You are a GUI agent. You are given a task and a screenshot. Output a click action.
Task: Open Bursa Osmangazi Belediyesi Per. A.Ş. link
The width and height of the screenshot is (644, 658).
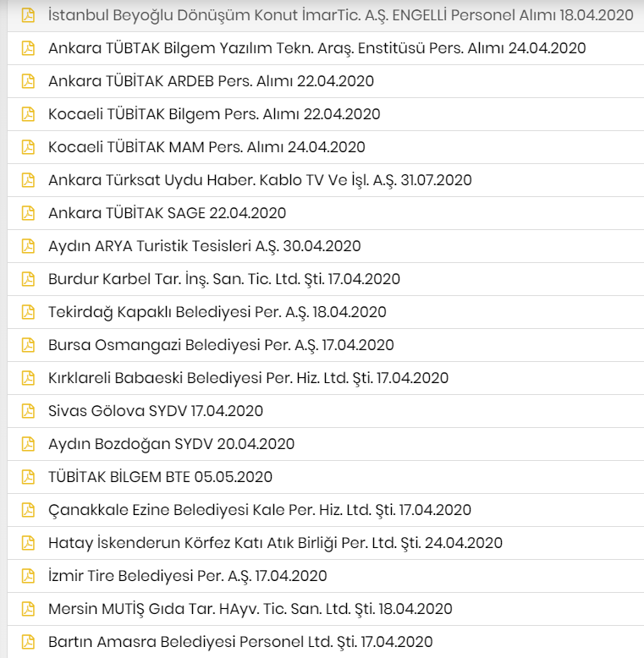(x=221, y=345)
